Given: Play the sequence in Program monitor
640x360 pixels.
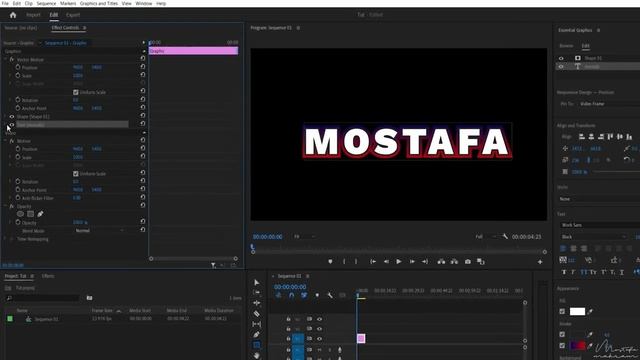Looking at the screenshot, I should 399,262.
